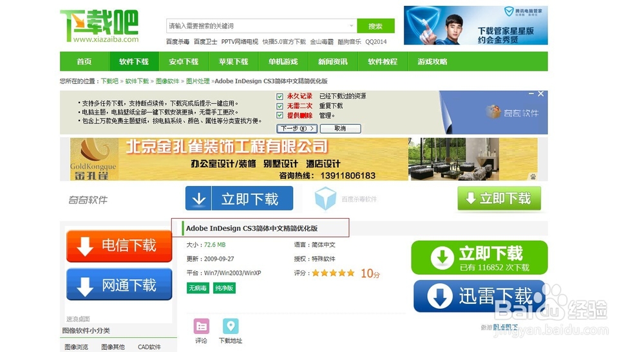Image resolution: width=644 pixels, height=352 pixels.
Task: Click the paw icon on banner ad
Action: tap(533, 176)
